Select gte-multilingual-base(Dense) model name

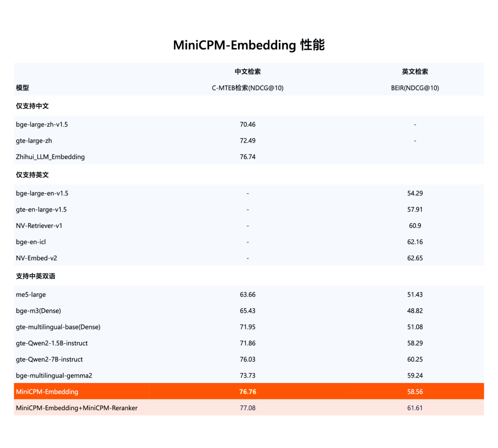(58, 327)
